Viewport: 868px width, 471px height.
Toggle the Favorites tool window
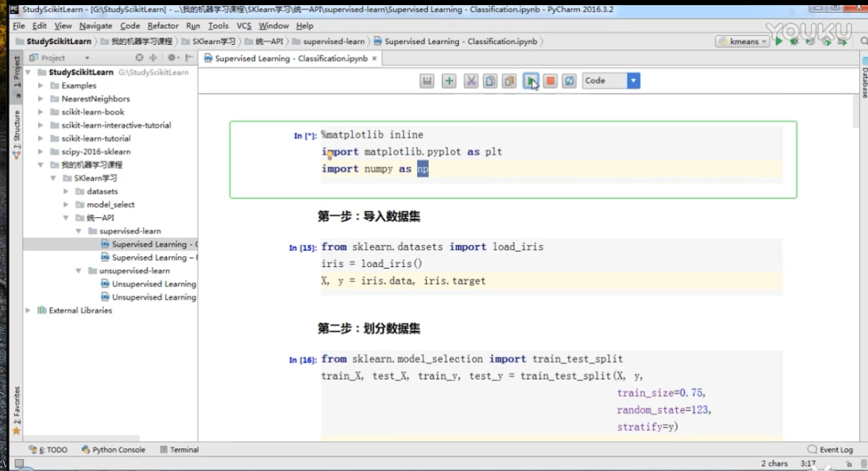click(16, 405)
